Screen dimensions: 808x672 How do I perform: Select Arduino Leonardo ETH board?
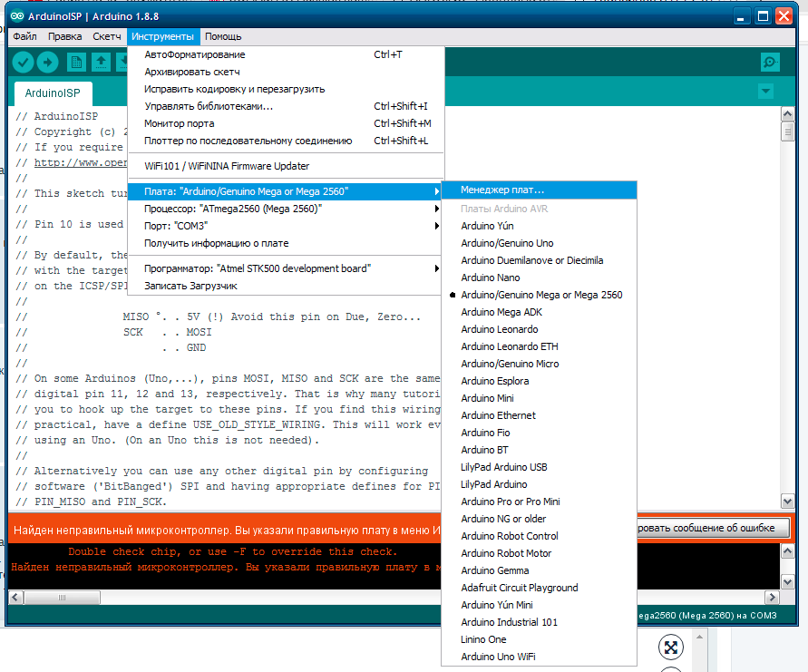point(540,346)
